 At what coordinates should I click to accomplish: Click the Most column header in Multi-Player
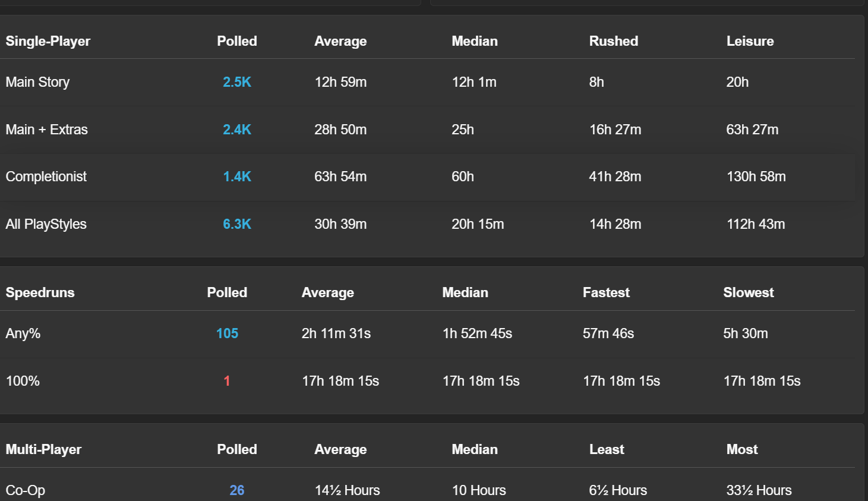coord(741,449)
